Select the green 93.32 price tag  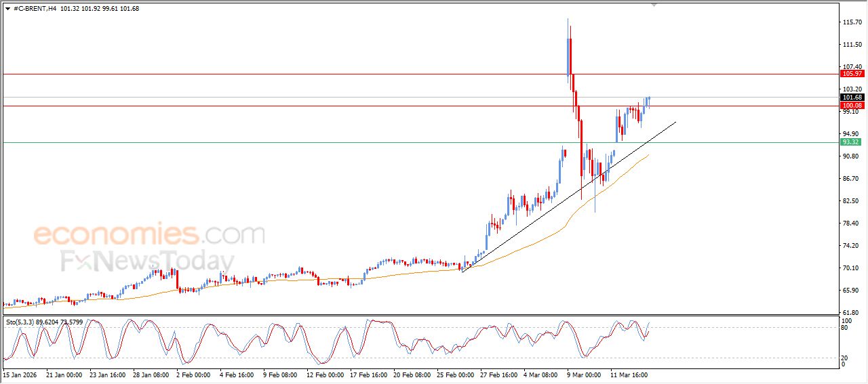851,142
